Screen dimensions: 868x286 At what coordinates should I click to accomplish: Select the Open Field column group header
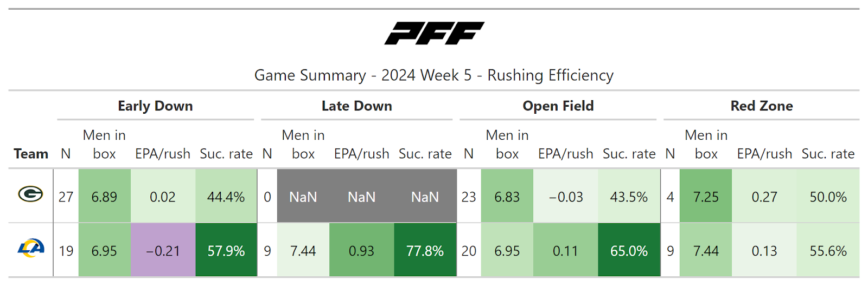tap(558, 106)
